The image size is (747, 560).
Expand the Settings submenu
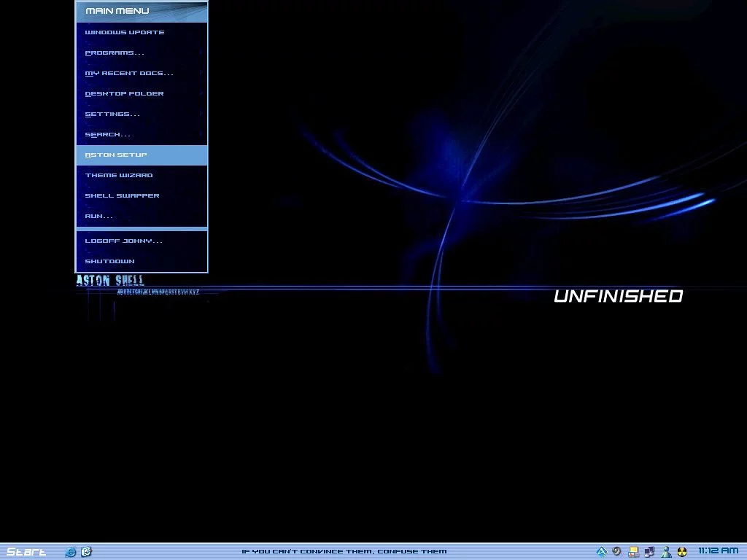click(x=112, y=114)
